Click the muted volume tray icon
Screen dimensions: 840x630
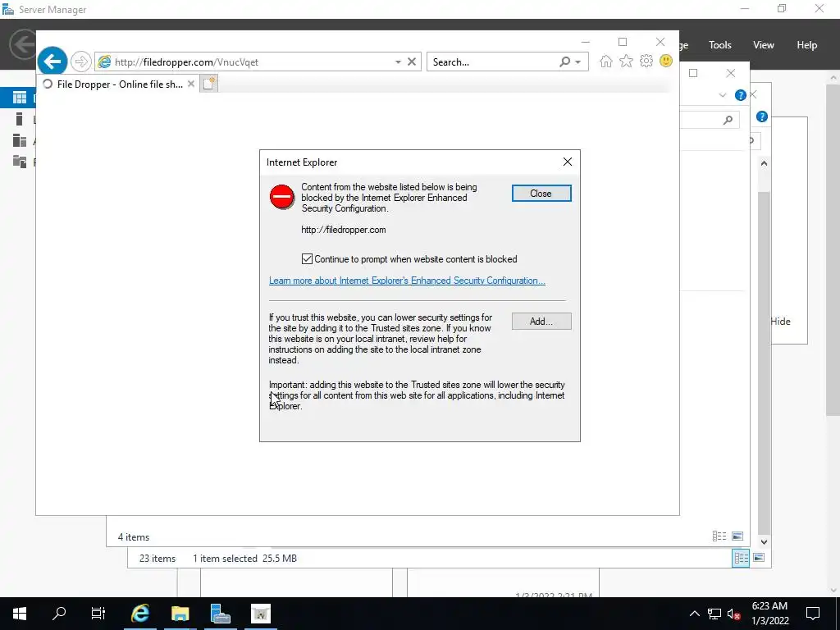734,614
